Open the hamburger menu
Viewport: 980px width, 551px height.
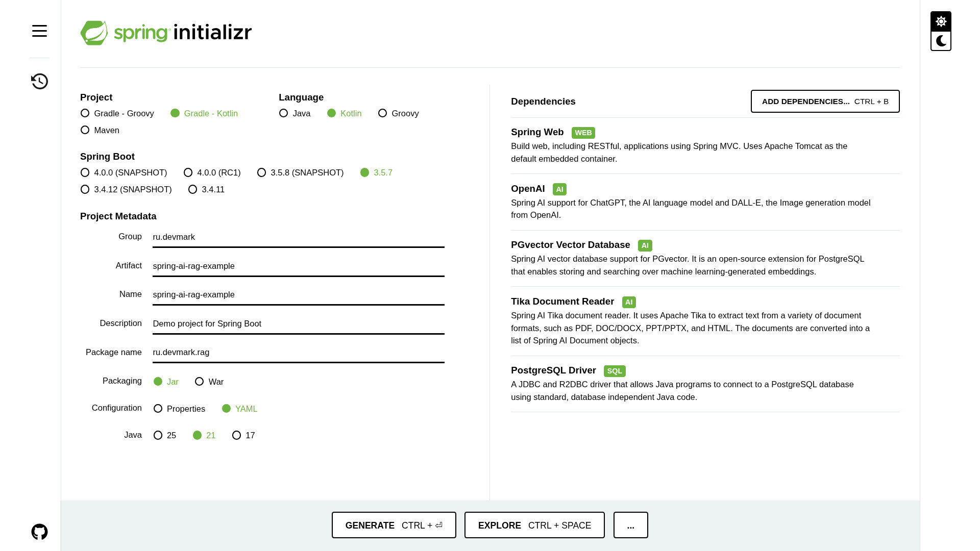coord(39,31)
